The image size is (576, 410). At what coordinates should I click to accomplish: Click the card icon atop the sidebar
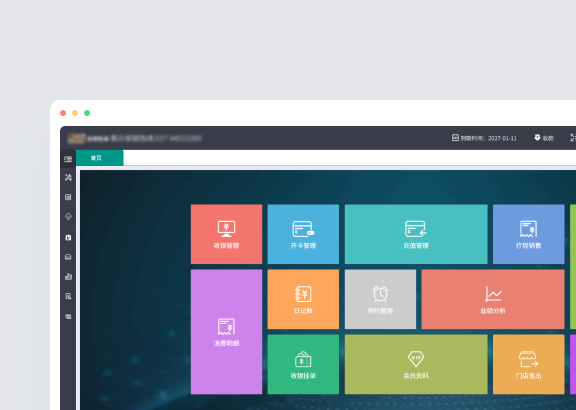pyautogui.click(x=68, y=159)
